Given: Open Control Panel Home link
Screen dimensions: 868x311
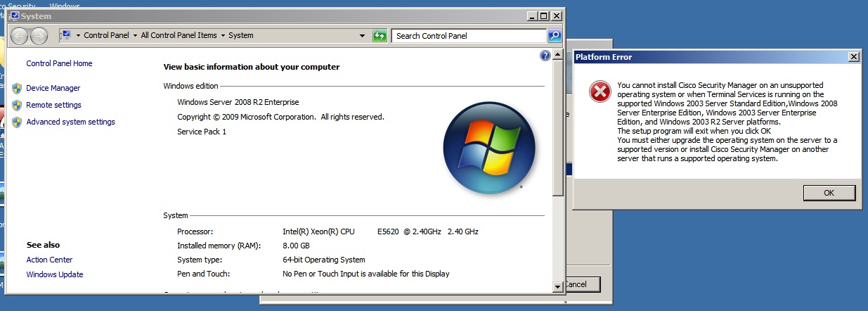Looking at the screenshot, I should [59, 63].
